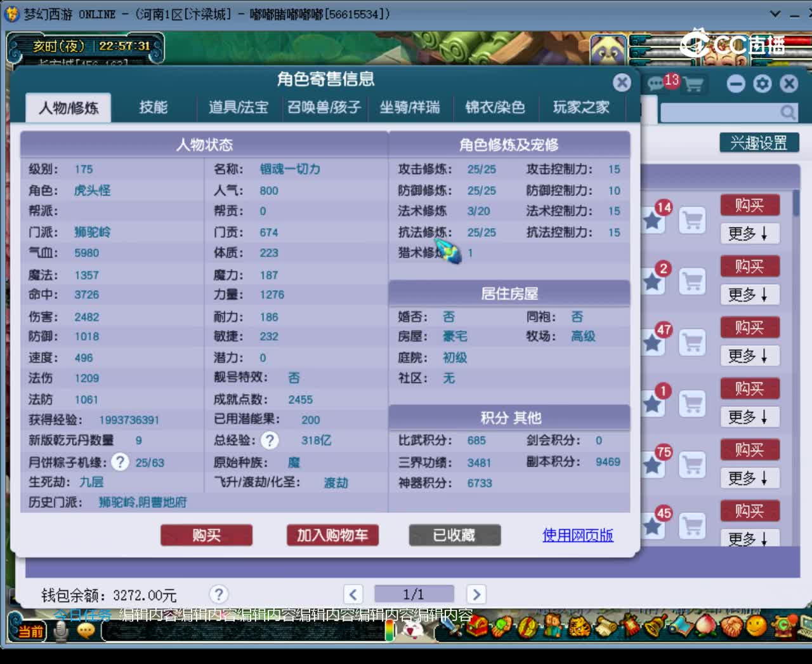This screenshot has height=664, width=812.
Task: Expand 更多 for the listing with star badge 14
Action: [749, 234]
